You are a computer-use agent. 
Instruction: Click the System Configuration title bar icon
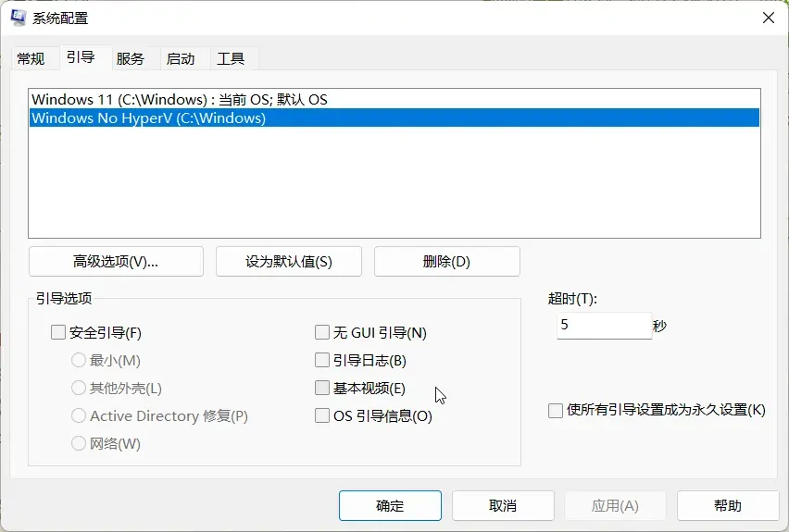tap(19, 18)
